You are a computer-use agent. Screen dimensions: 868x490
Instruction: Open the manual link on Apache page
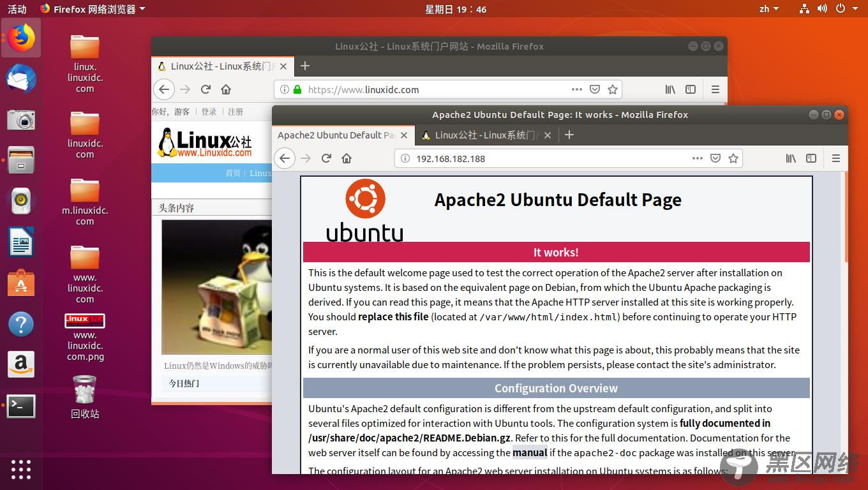[x=530, y=452]
